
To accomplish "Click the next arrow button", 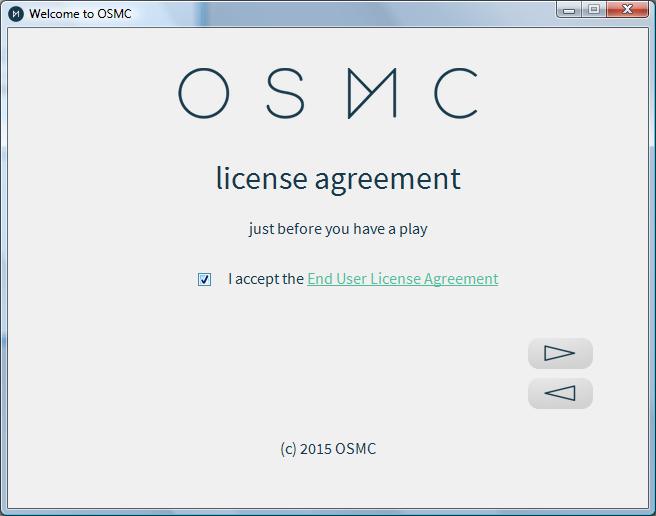I will (560, 353).
